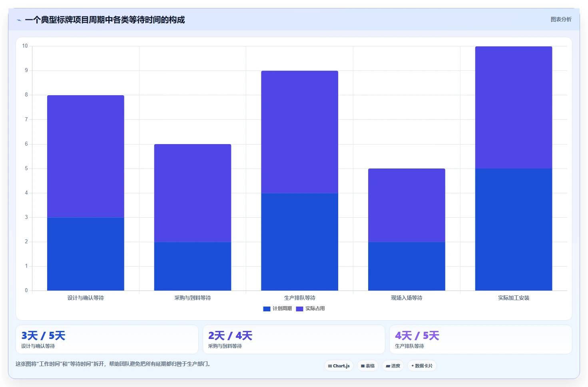Open the 3天 / 5天 design wait card

coord(107,339)
